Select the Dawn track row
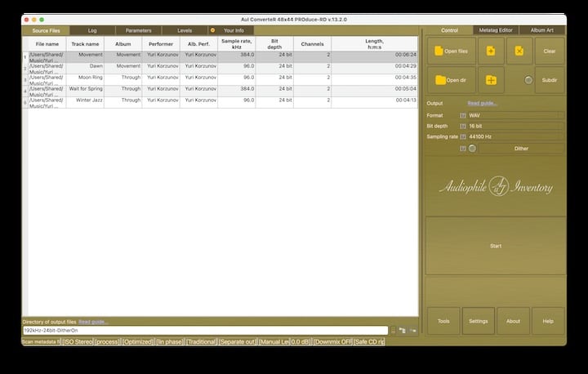 [220, 69]
